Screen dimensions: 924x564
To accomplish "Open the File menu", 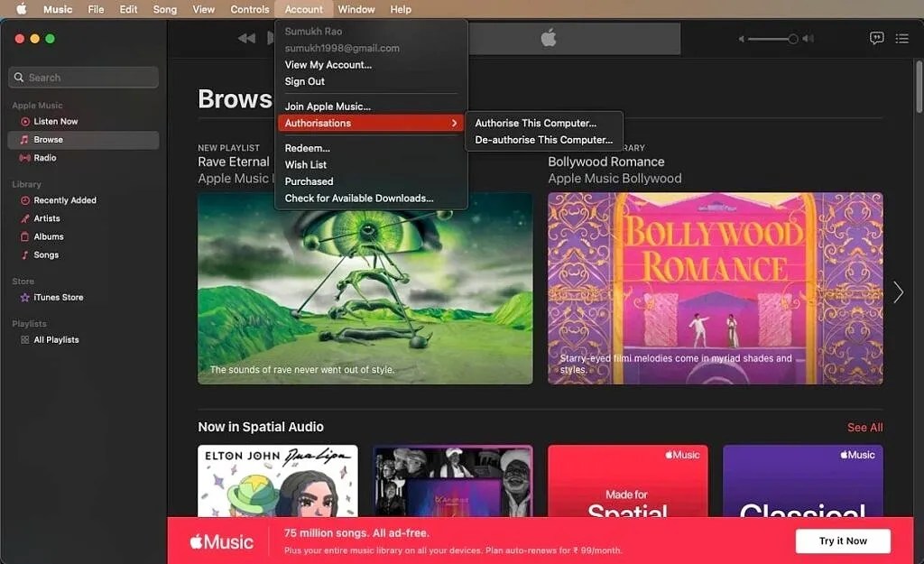I will click(x=96, y=9).
